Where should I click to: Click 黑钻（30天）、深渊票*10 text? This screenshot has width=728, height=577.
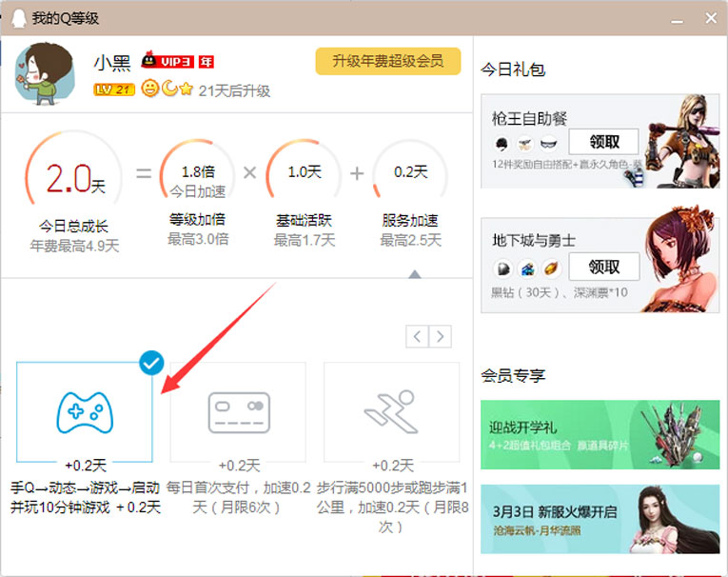560,292
